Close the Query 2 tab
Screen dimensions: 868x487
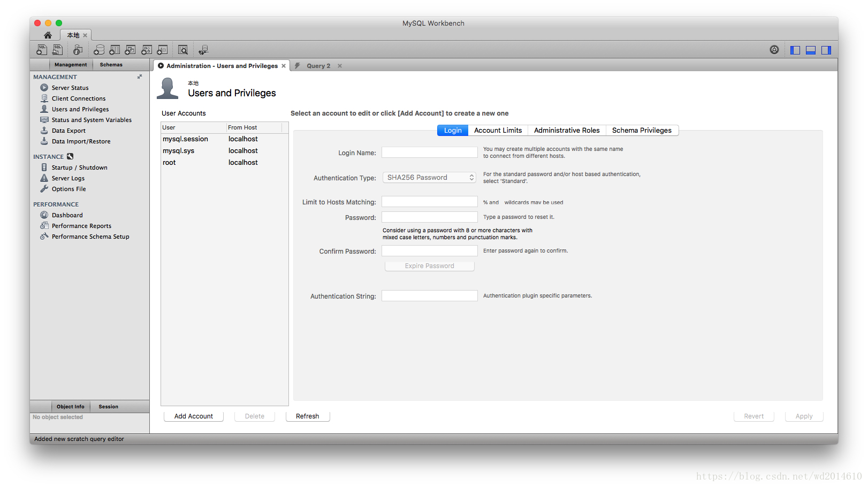click(340, 66)
